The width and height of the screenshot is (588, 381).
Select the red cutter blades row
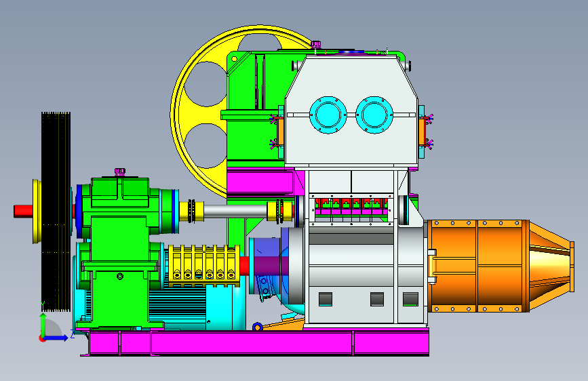tap(351, 204)
